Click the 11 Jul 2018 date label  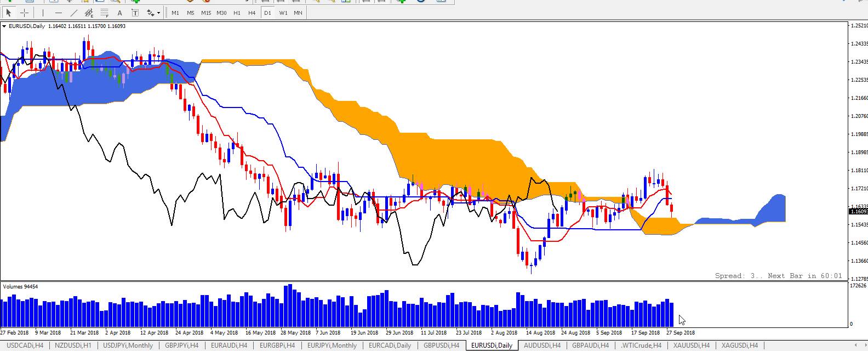point(433,332)
